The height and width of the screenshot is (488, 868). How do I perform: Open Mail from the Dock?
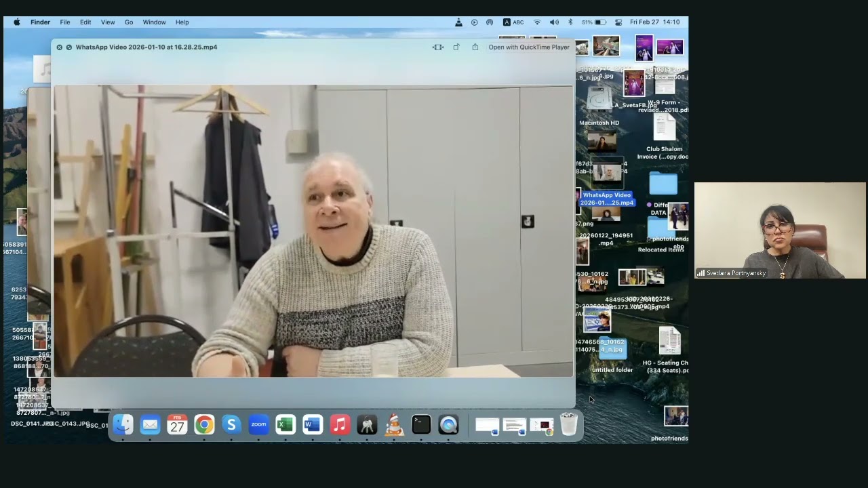150,425
